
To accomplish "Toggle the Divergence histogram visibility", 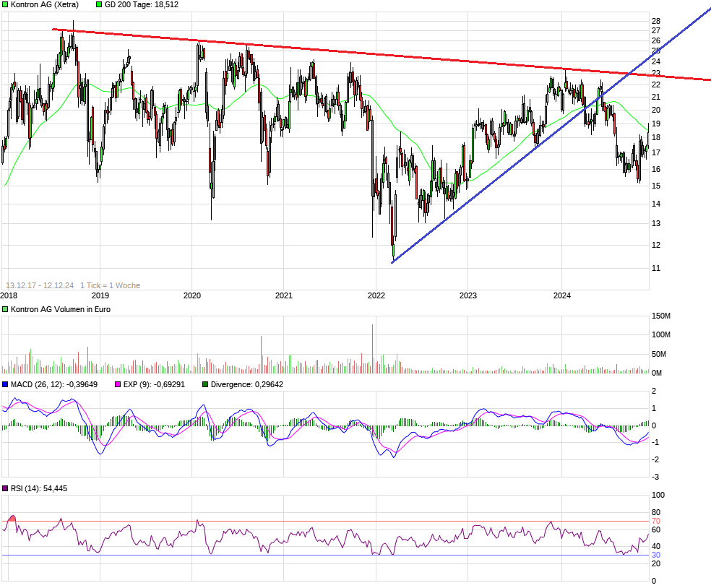I will pos(204,385).
